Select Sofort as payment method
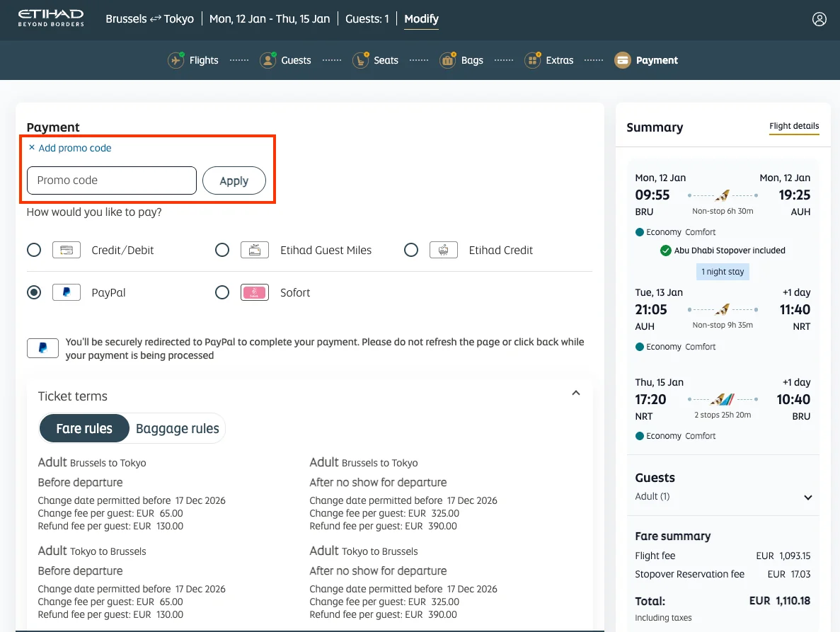The width and height of the screenshot is (840, 632). (222, 292)
